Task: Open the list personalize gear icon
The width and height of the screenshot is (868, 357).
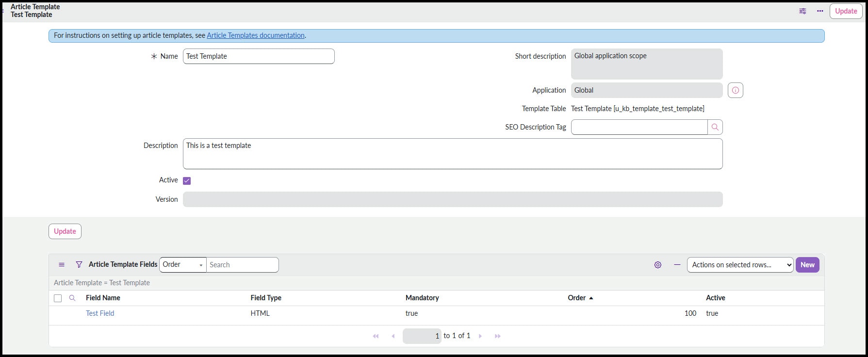Action: pyautogui.click(x=658, y=265)
